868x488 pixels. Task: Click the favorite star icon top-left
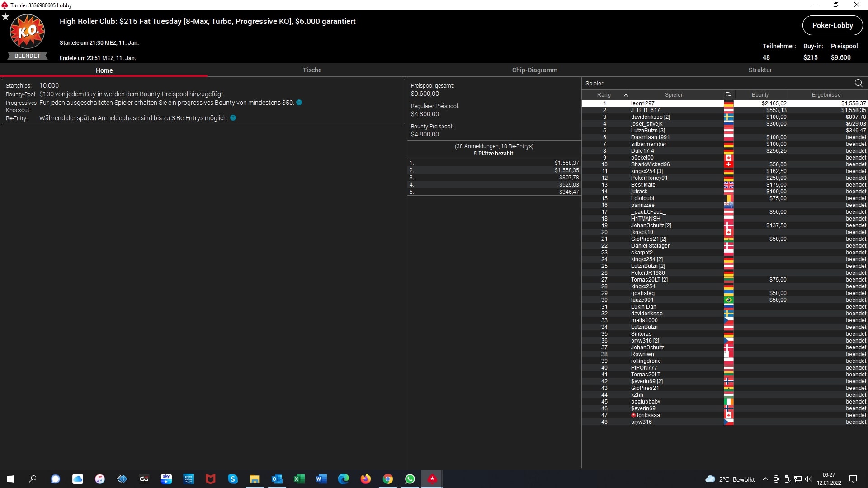[5, 17]
